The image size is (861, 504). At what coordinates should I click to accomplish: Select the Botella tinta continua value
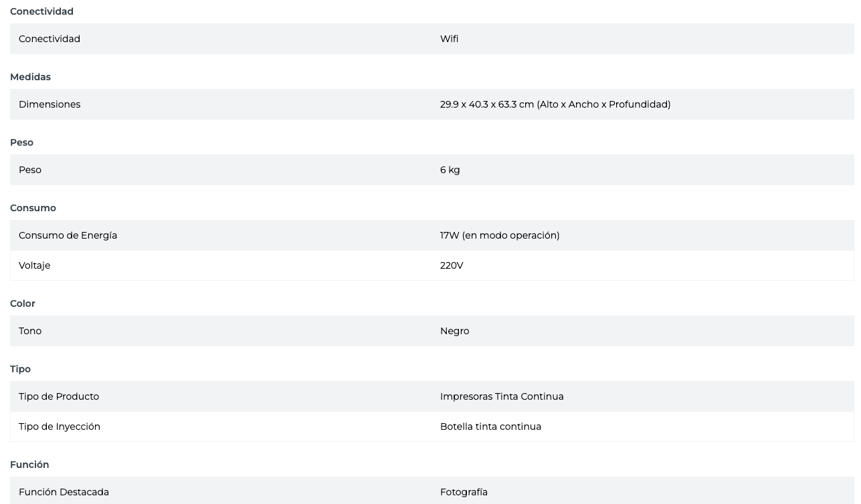[x=490, y=426]
